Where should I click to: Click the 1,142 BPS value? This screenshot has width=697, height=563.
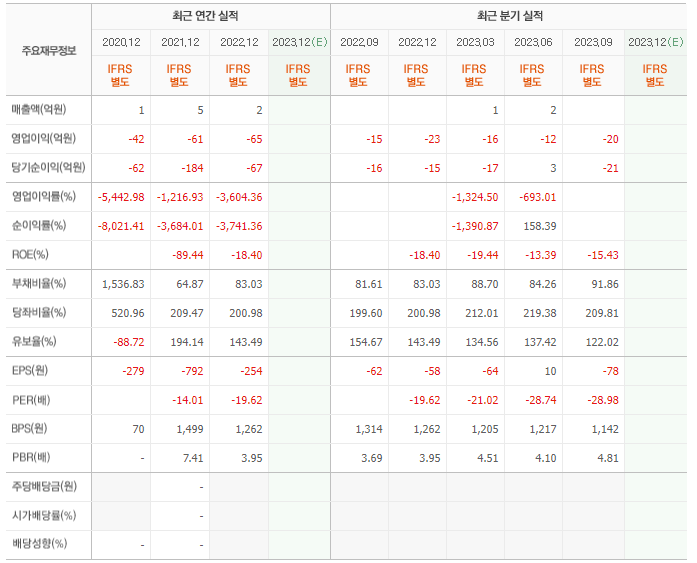[605, 429]
